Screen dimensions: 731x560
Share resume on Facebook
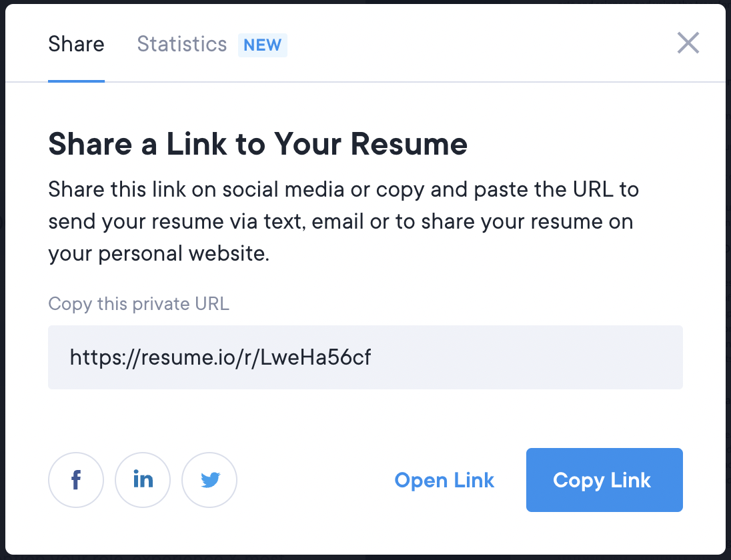(x=76, y=480)
